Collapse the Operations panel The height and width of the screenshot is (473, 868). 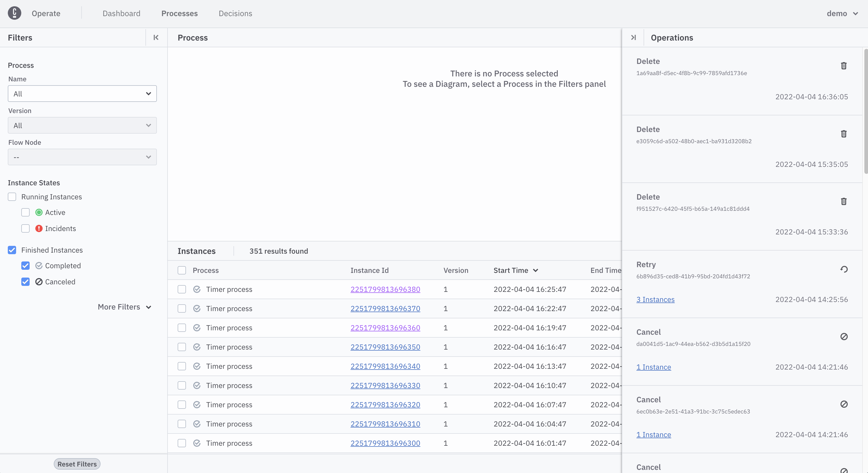(x=633, y=37)
